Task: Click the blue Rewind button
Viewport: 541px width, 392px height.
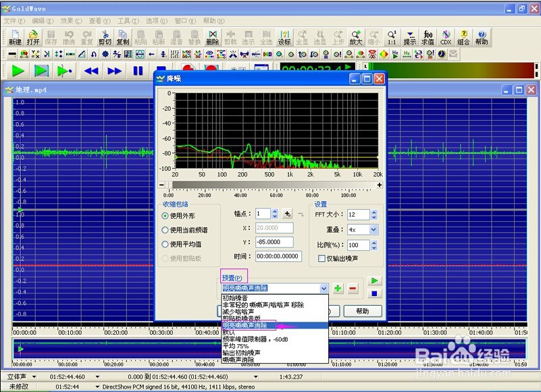Action: (x=91, y=71)
